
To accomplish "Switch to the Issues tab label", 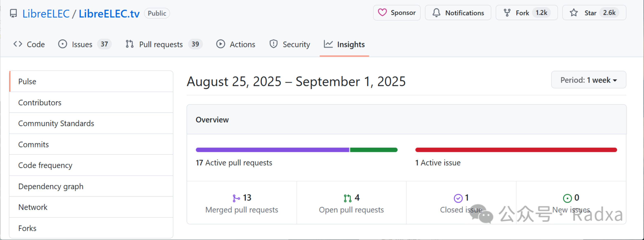I will [82, 44].
